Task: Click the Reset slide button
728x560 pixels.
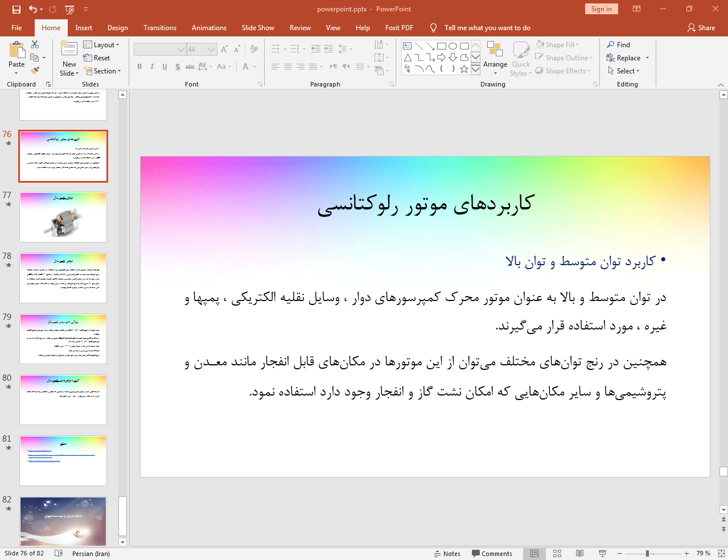Action: 97,57
